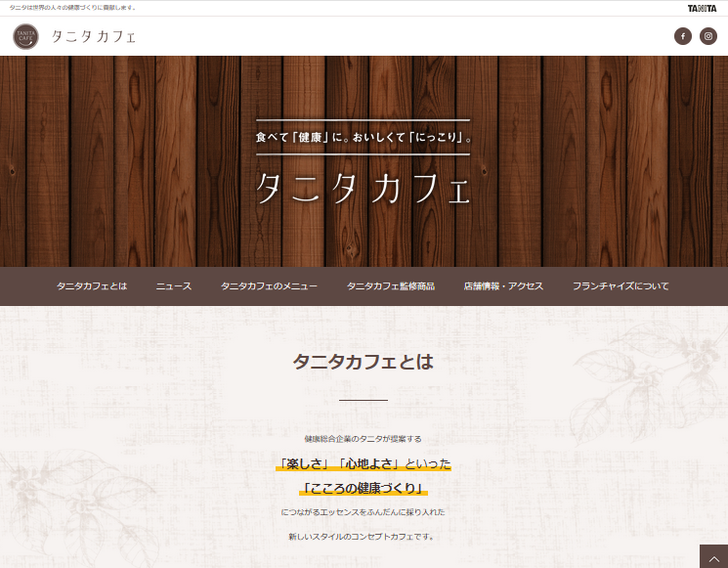728x568 pixels.
Task: Go to タニタカフェとは menu item
Action: click(x=92, y=286)
